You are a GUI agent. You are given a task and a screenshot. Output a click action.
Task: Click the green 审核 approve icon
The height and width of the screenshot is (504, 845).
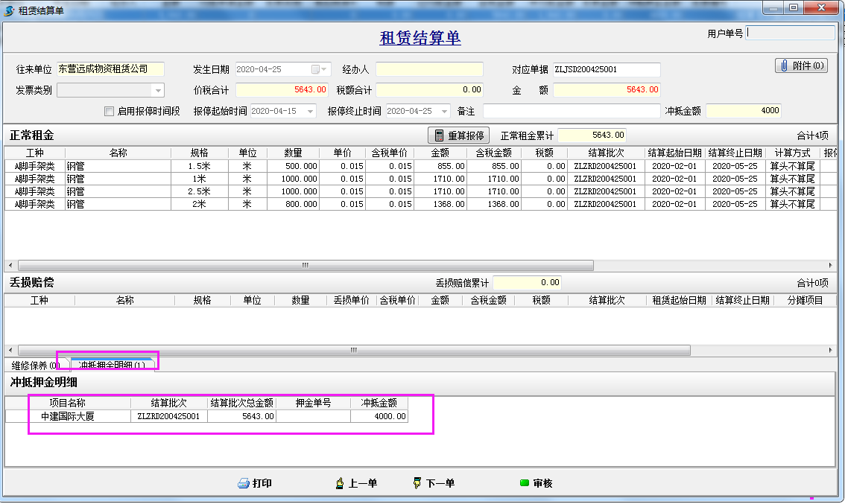[x=525, y=484]
